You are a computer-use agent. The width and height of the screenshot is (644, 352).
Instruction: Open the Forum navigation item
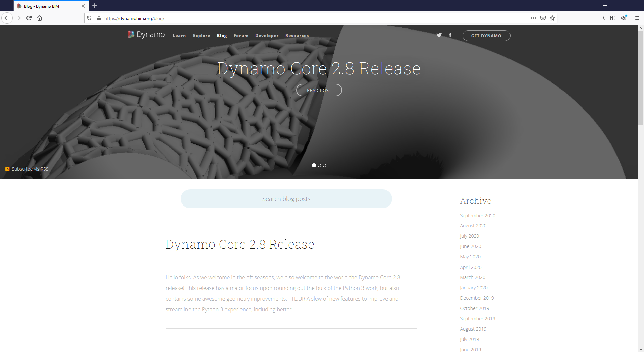point(241,36)
